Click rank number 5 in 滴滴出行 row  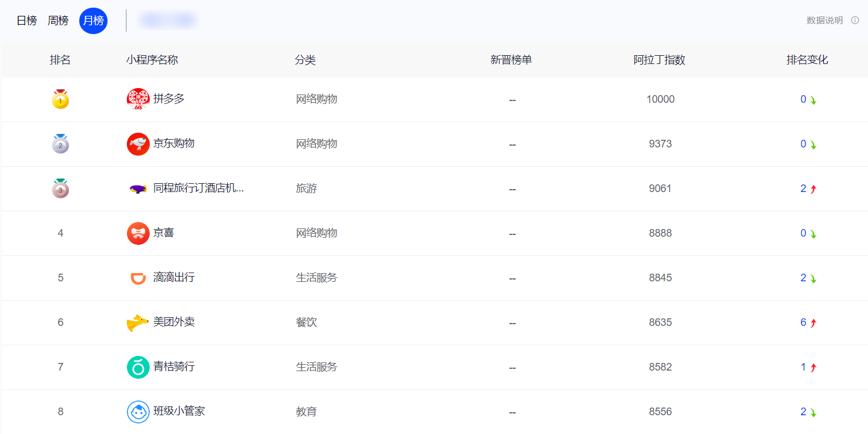point(60,278)
